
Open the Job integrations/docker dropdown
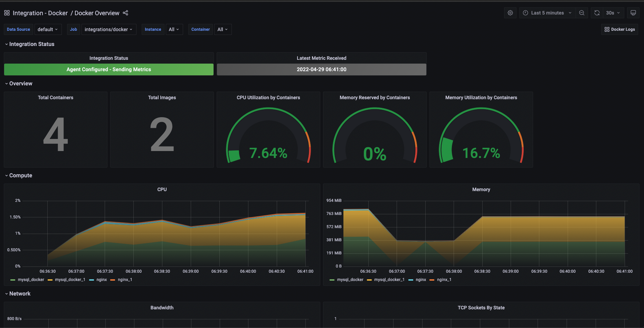108,29
